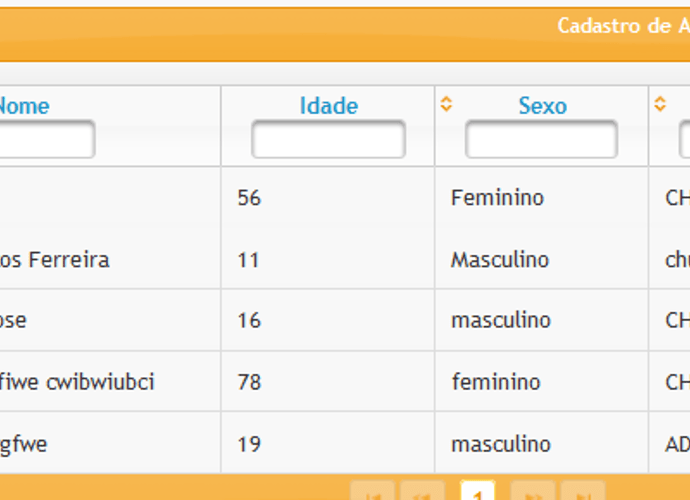Screen dimensions: 690x500
Task: Focus the Sexo filter input
Action: click(541, 140)
